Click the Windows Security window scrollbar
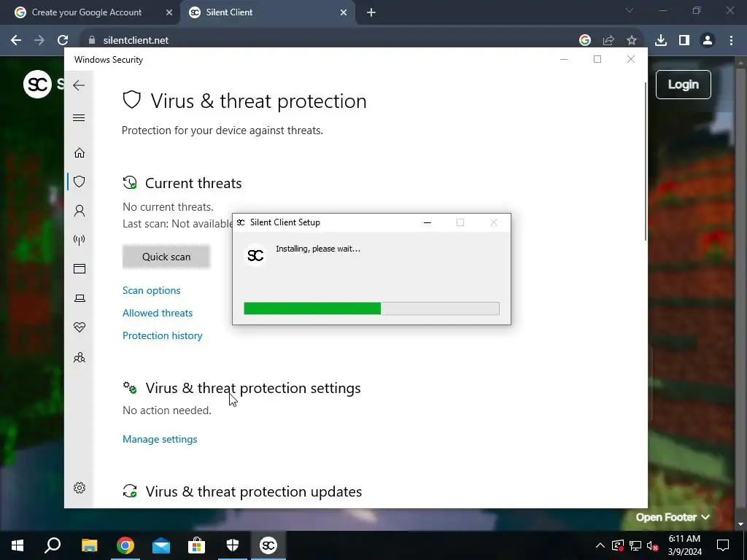 pos(645,161)
